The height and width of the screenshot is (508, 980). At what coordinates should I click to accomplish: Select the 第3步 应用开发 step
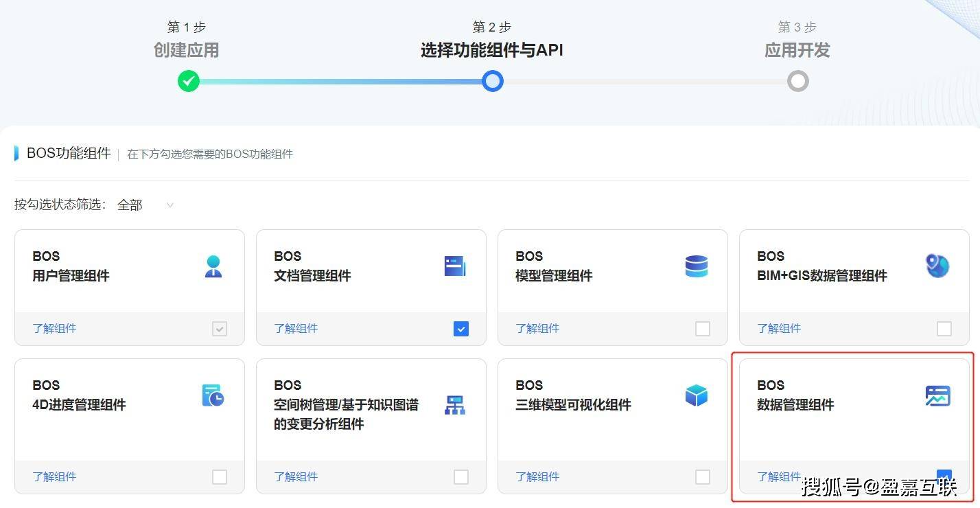[797, 50]
